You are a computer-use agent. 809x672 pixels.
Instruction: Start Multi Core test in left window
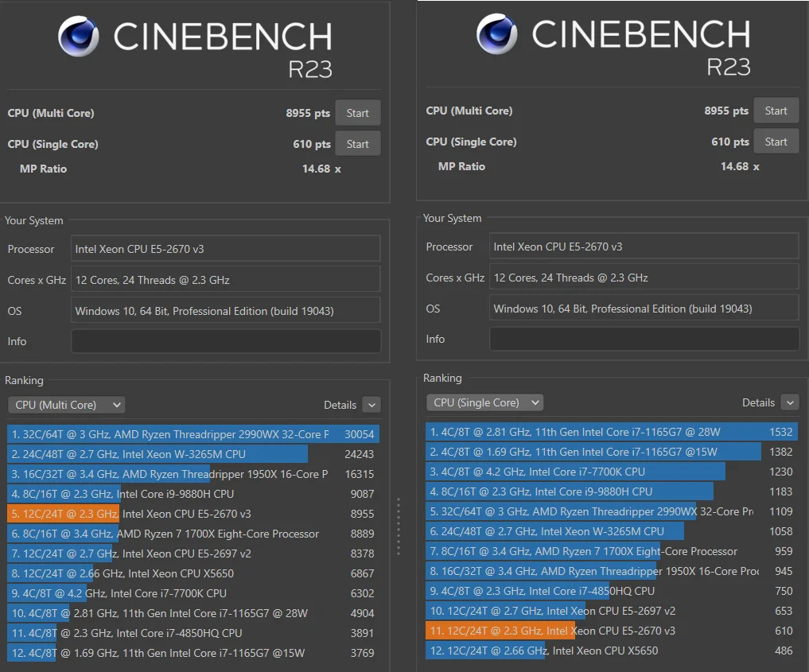(357, 113)
